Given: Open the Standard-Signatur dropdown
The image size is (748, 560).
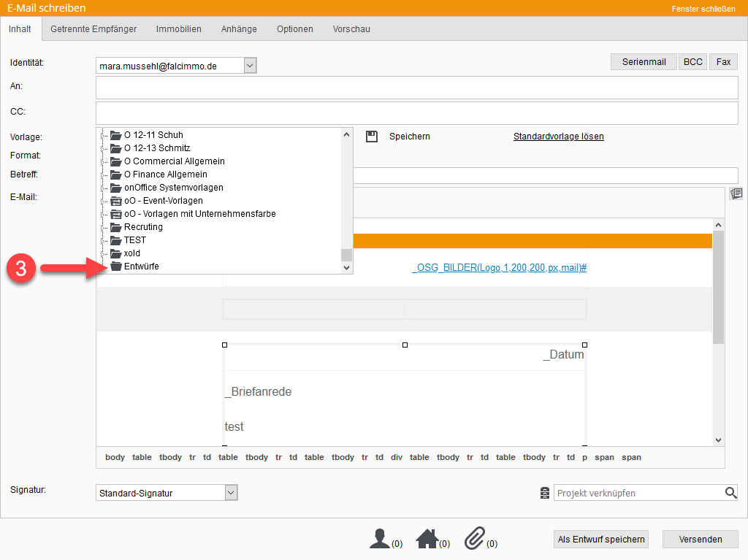Looking at the screenshot, I should 231,493.
